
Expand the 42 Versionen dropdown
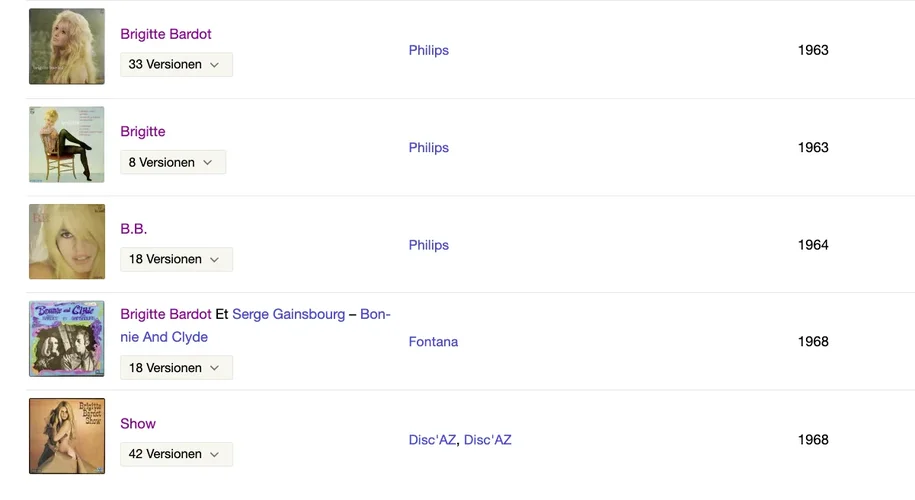(176, 454)
